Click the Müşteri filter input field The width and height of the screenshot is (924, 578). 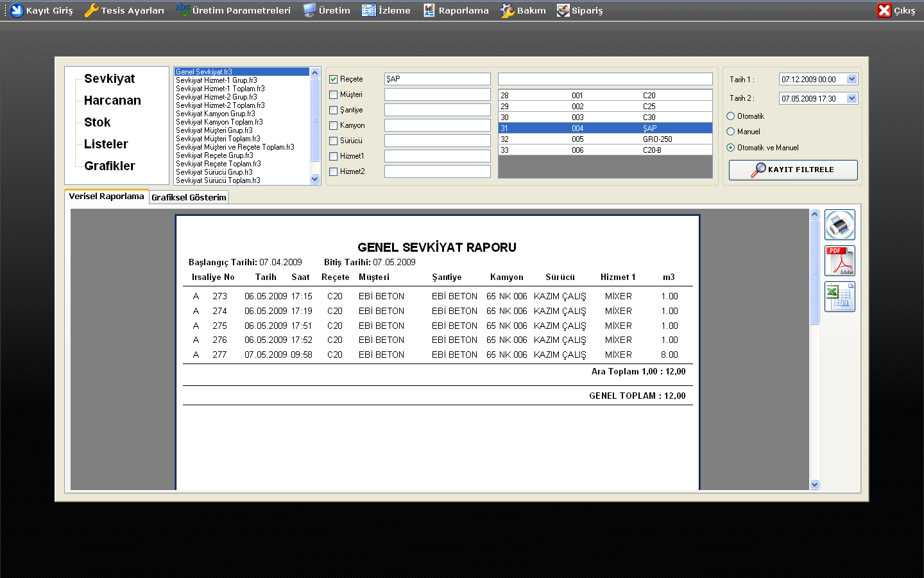(x=438, y=94)
